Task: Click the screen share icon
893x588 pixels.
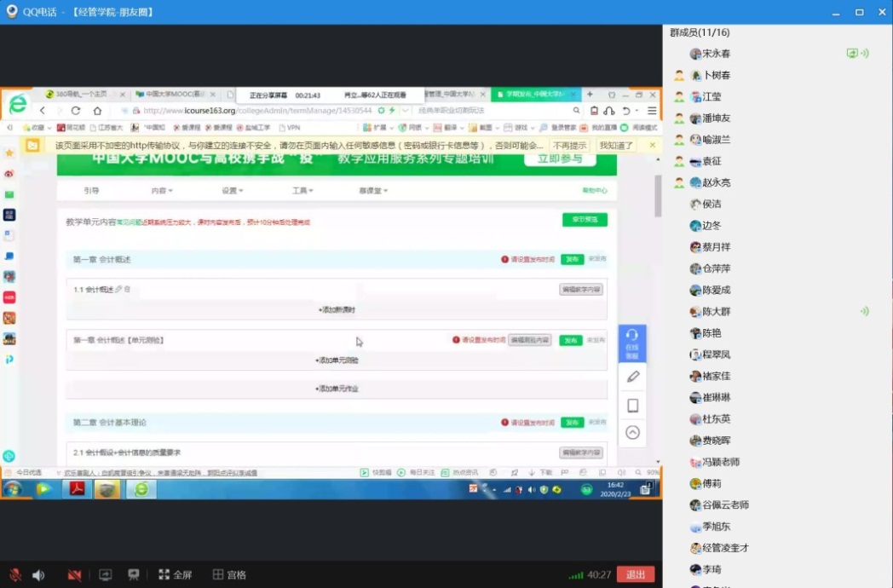Action: (x=106, y=575)
